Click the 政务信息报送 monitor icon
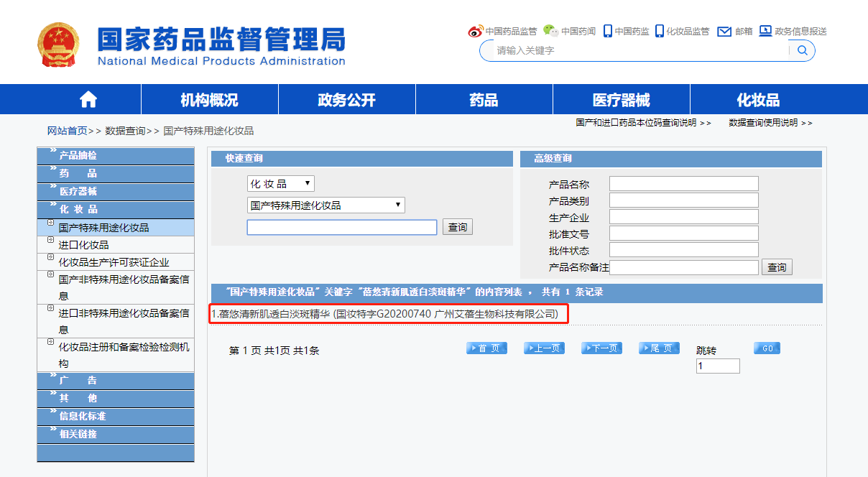This screenshot has height=477, width=868. [x=765, y=31]
